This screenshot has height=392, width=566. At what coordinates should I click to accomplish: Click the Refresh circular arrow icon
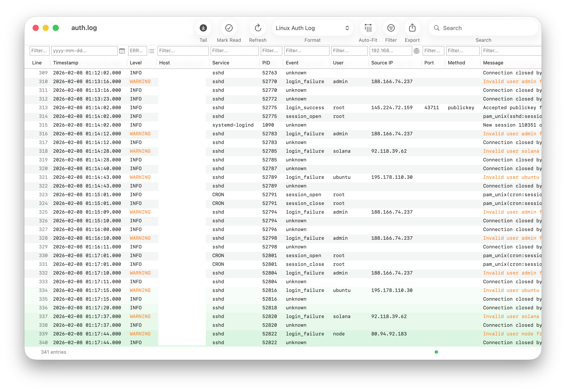(x=258, y=28)
